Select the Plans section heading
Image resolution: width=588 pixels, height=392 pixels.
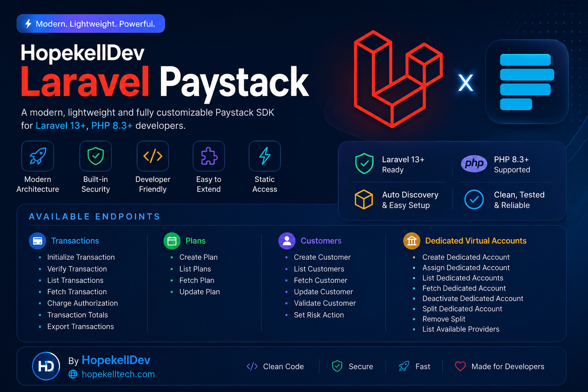(196, 241)
